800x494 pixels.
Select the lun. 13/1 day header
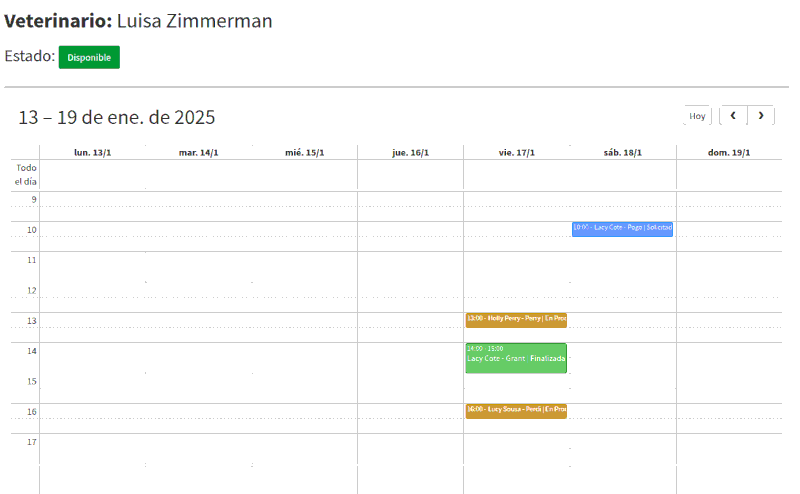[92, 152]
